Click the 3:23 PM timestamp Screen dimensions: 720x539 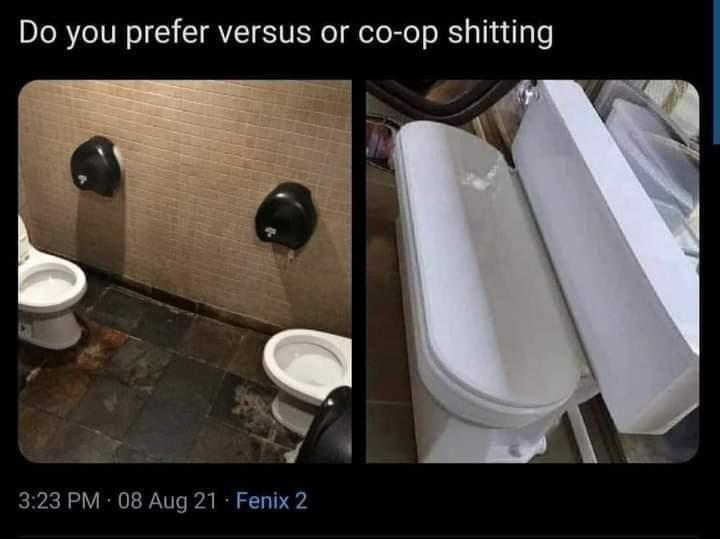59,500
